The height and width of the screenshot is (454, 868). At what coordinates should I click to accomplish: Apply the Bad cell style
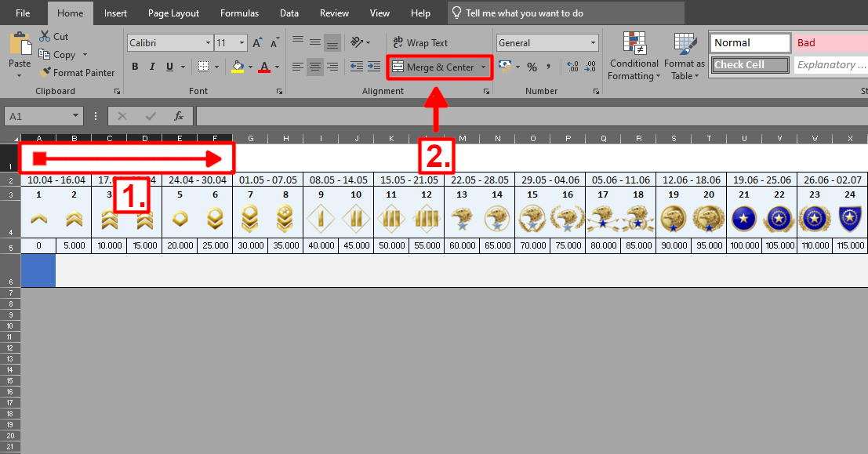(830, 42)
